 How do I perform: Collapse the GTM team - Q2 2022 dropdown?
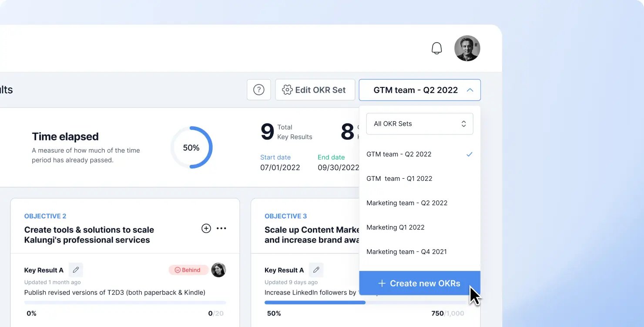tap(470, 90)
